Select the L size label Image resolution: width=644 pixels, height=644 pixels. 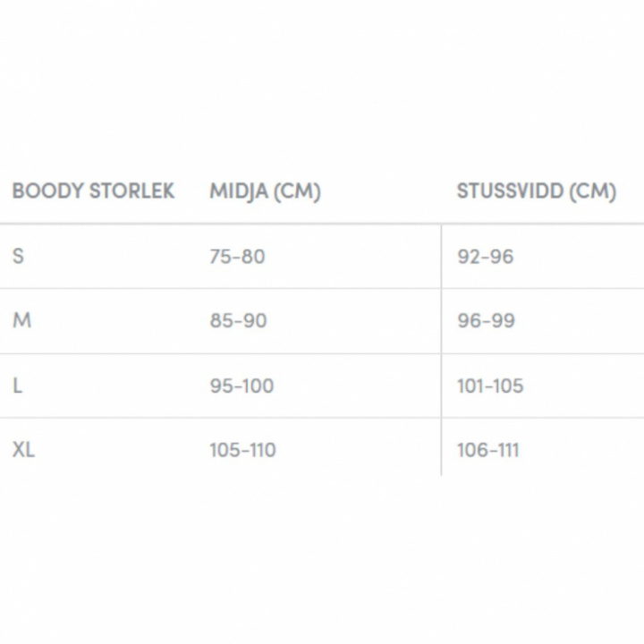pyautogui.click(x=17, y=386)
